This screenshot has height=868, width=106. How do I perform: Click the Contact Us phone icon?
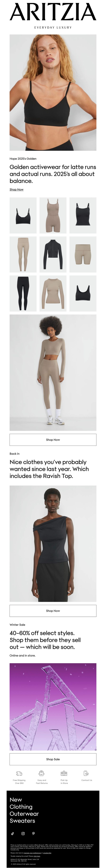86,773
